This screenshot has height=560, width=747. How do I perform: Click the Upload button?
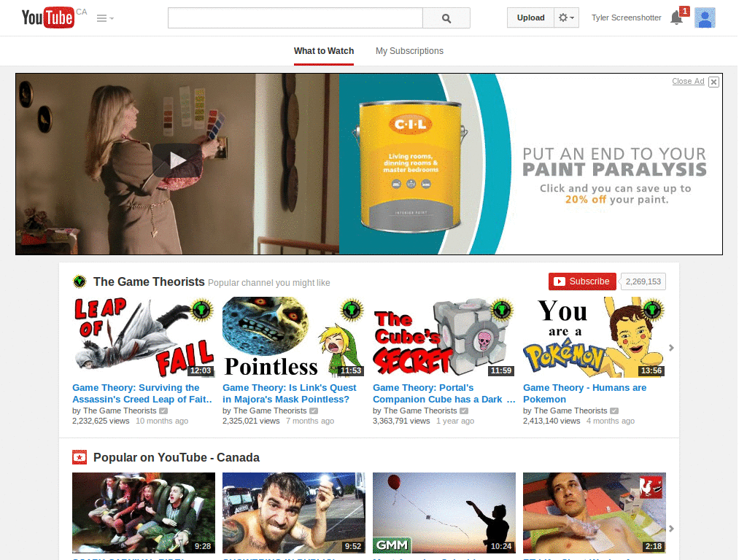(530, 17)
